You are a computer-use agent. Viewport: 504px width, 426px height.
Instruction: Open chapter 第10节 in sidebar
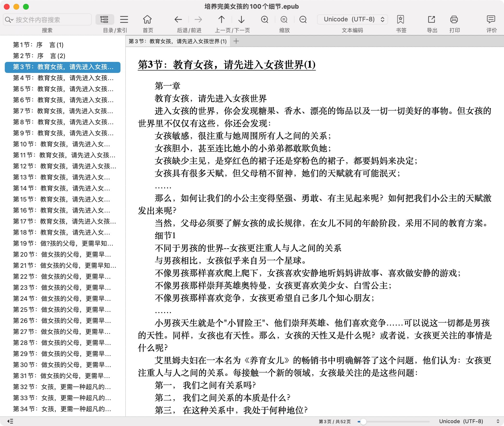tap(62, 144)
